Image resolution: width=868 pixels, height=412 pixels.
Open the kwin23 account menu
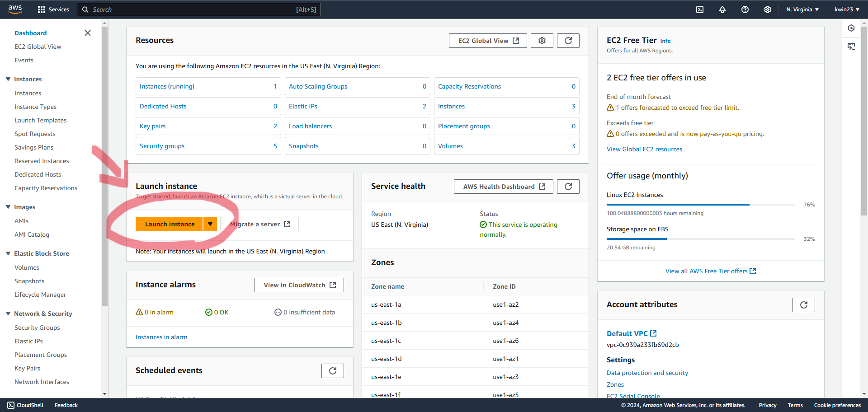point(847,9)
